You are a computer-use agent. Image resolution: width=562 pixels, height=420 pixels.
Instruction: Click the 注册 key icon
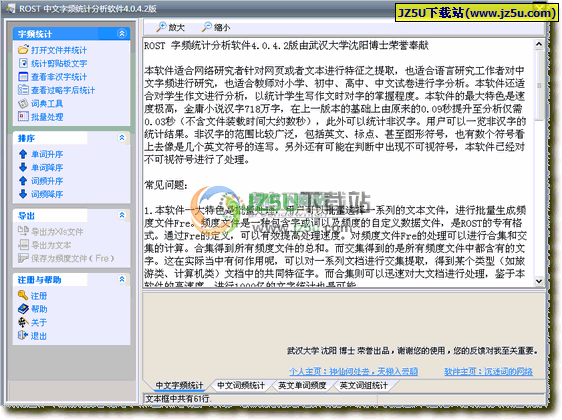23,295
